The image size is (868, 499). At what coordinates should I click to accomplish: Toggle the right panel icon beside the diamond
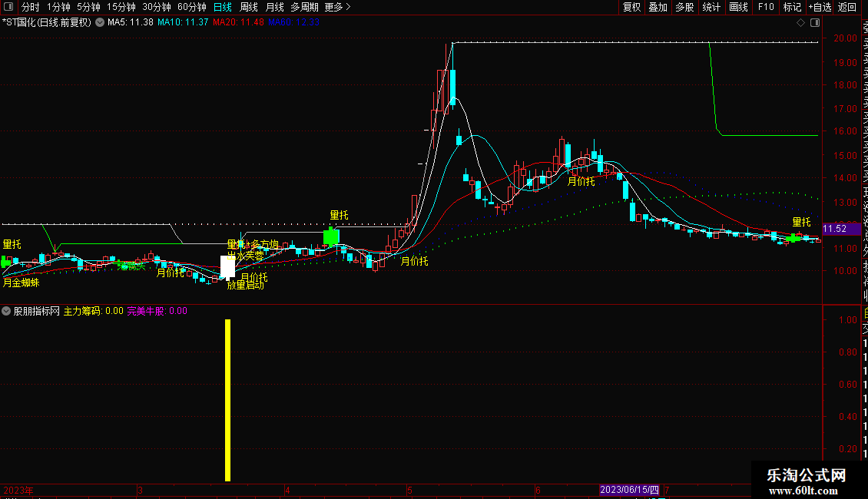[x=815, y=23]
